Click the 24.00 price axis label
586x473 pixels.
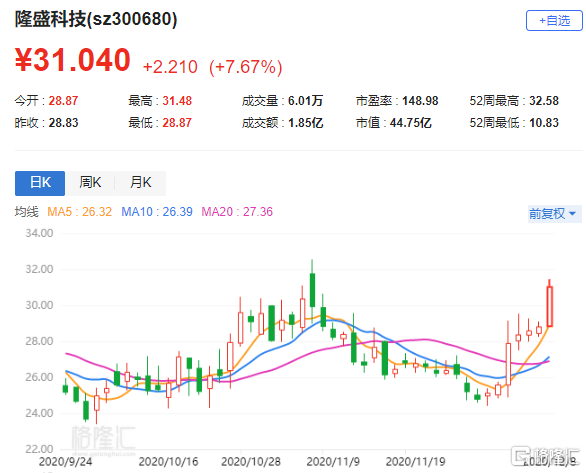39,413
